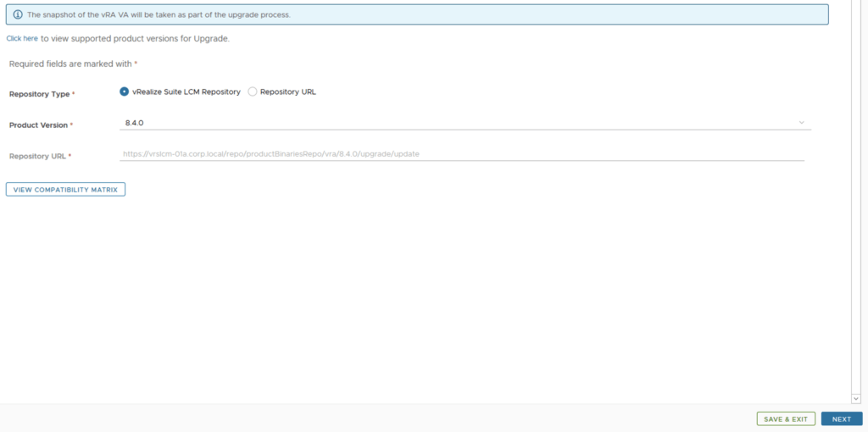Screen dimensions: 868x432
Task: Select the vRealize Suite LCM Repository radio circle
Action: pos(125,91)
